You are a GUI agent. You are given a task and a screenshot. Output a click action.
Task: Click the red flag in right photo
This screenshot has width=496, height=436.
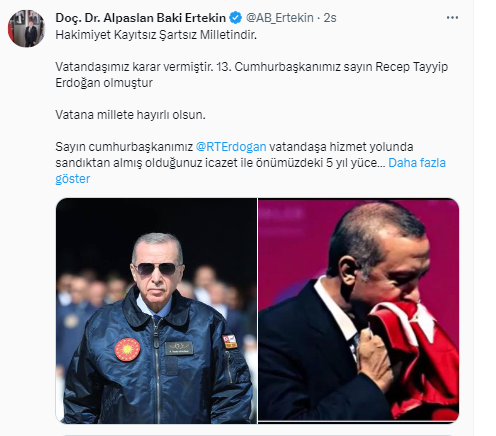[x=417, y=358]
